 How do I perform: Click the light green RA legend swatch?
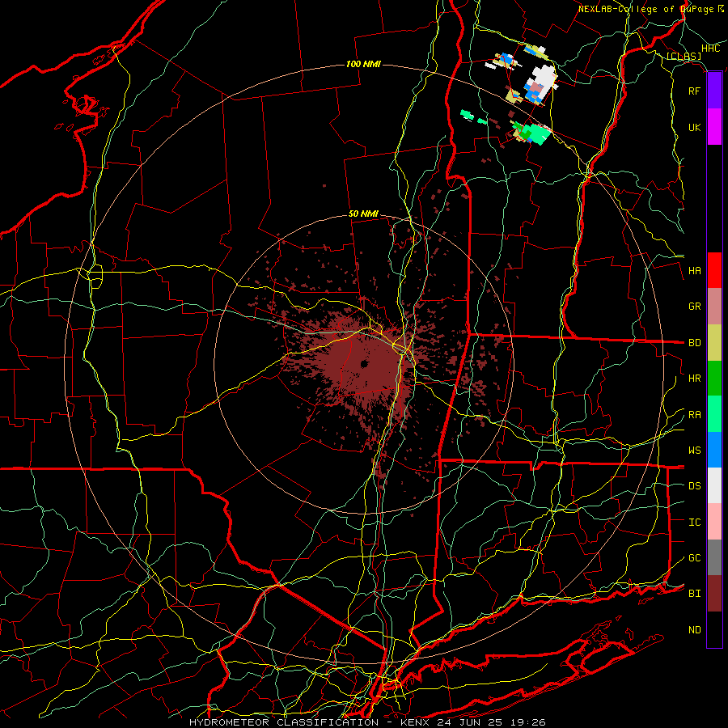(714, 414)
